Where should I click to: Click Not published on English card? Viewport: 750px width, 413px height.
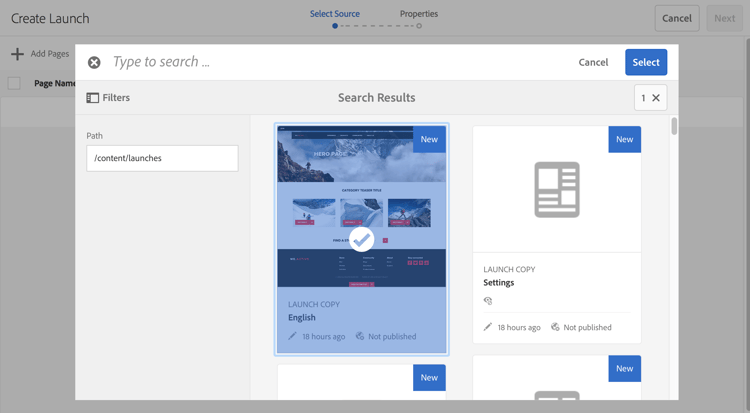(392, 336)
